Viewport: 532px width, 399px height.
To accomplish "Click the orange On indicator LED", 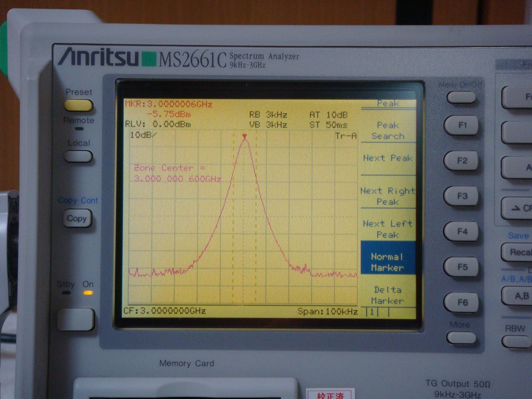I will pyautogui.click(x=88, y=292).
